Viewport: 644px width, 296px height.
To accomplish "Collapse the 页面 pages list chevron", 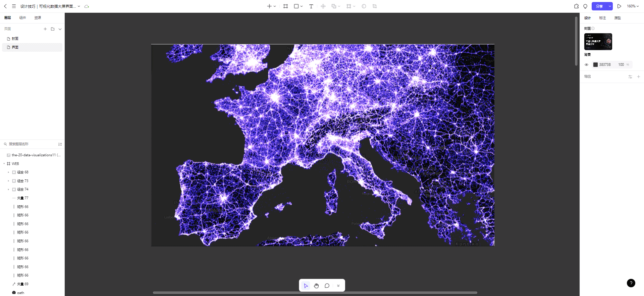I will (60, 29).
